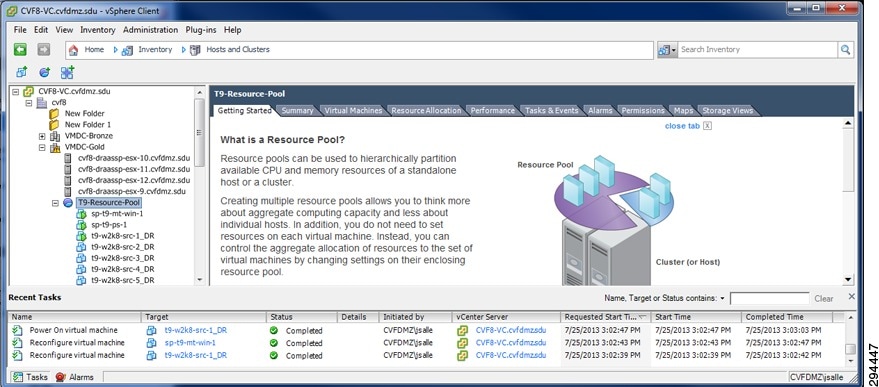Viewport: 879px width, 387px height.
Task: Click the recent tasks filter text field
Action: pyautogui.click(x=769, y=298)
